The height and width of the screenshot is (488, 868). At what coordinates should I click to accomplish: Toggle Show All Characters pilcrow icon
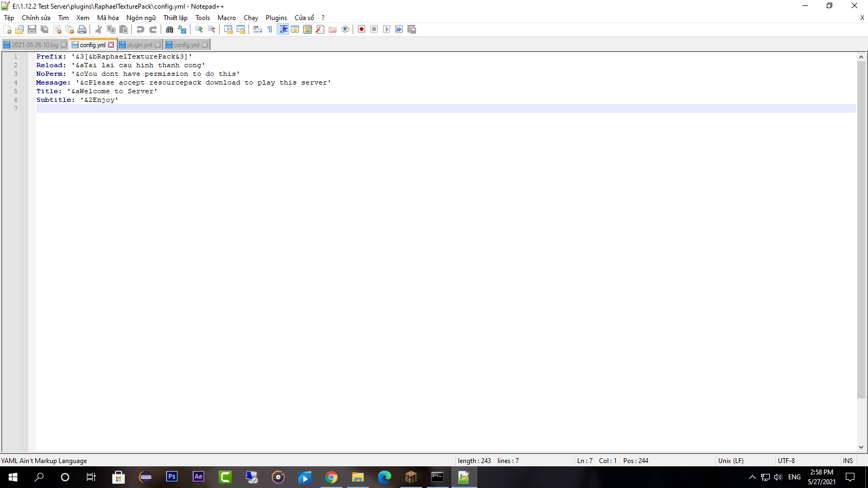pyautogui.click(x=270, y=29)
